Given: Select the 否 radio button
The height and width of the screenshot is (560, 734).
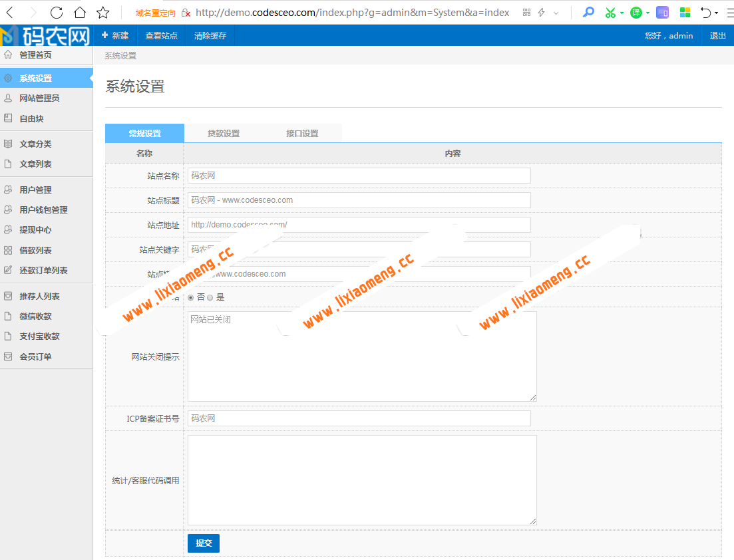Looking at the screenshot, I should (x=191, y=297).
